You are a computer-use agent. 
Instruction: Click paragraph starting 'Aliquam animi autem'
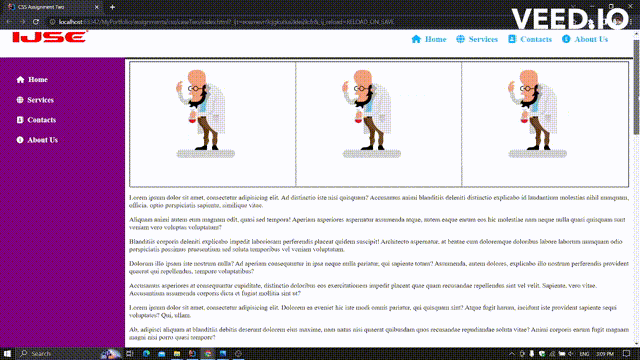377,223
